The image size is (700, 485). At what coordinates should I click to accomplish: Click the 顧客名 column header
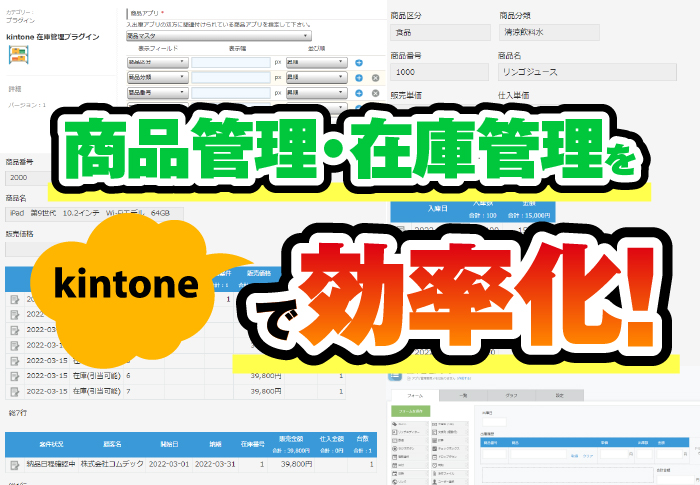[112, 444]
